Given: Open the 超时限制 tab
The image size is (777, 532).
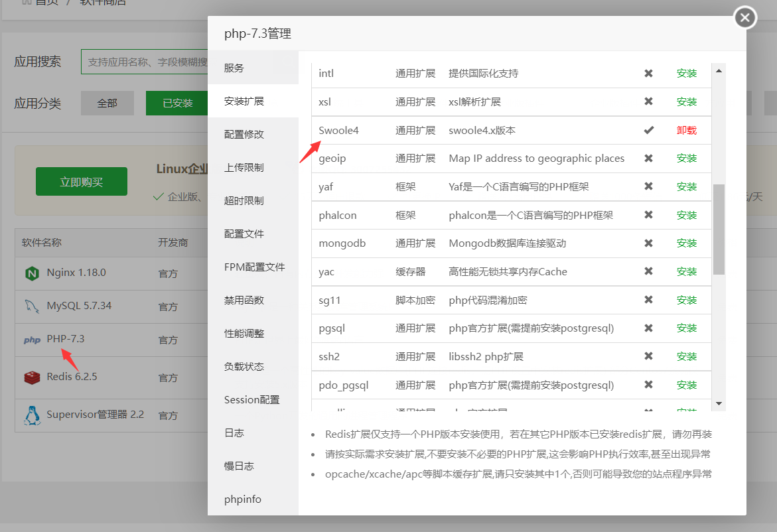Looking at the screenshot, I should [253, 200].
